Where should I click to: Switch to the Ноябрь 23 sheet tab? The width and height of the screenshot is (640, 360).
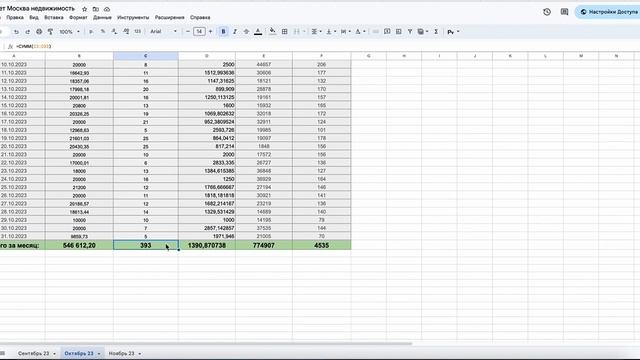tap(122, 353)
